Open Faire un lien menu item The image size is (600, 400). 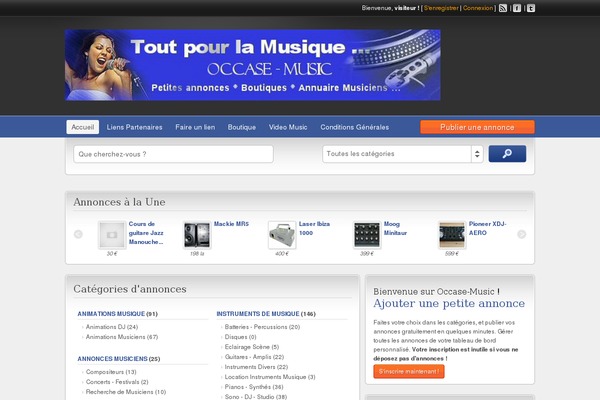[x=195, y=127]
